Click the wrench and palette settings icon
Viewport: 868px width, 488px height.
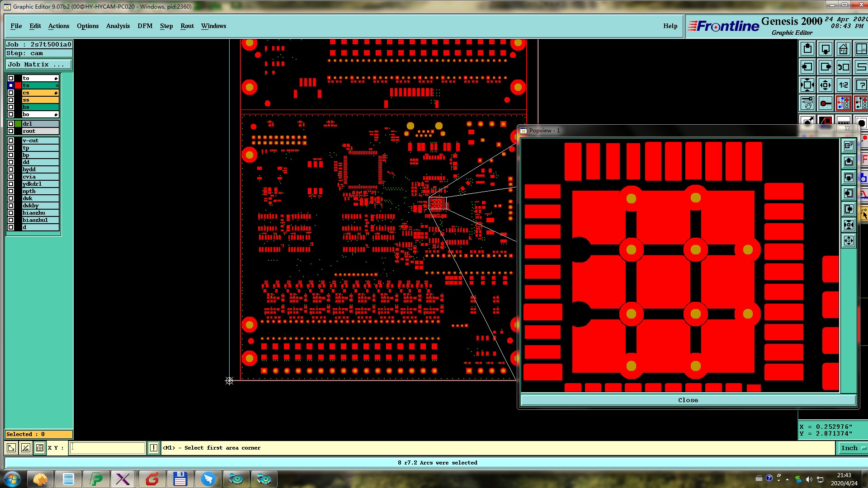[807, 103]
